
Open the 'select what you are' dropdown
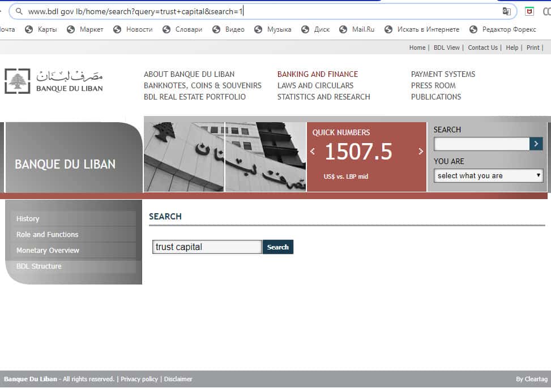point(489,175)
